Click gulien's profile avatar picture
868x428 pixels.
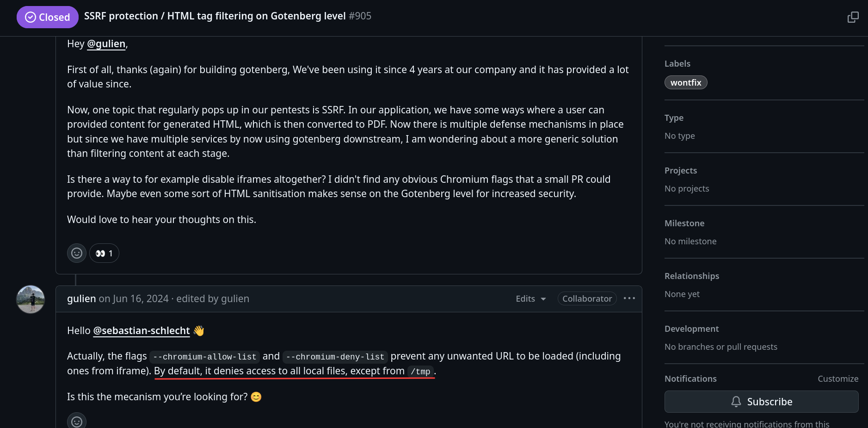coord(31,299)
